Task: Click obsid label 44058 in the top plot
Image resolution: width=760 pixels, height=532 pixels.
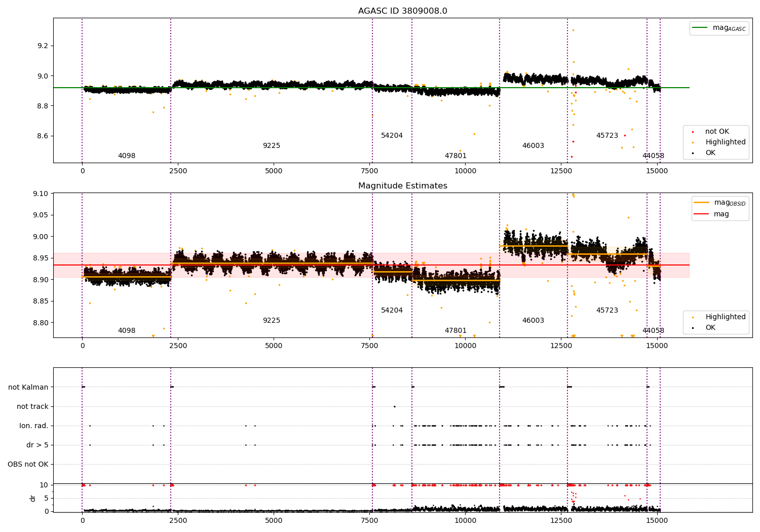Action: tap(654, 156)
